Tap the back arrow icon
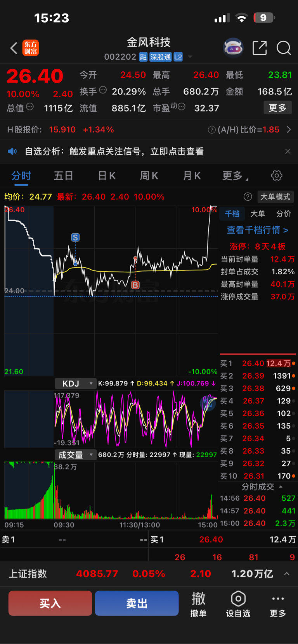298x644 pixels. coord(14,48)
